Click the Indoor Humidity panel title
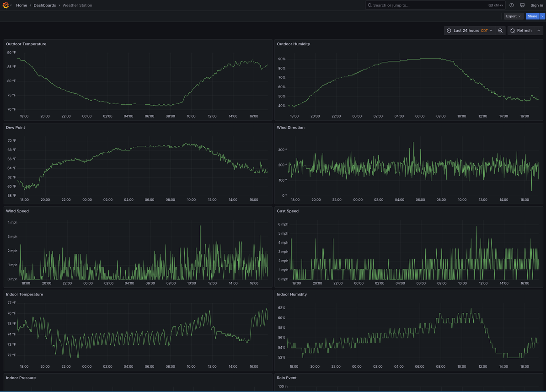Image resolution: width=546 pixels, height=392 pixels. (x=292, y=295)
